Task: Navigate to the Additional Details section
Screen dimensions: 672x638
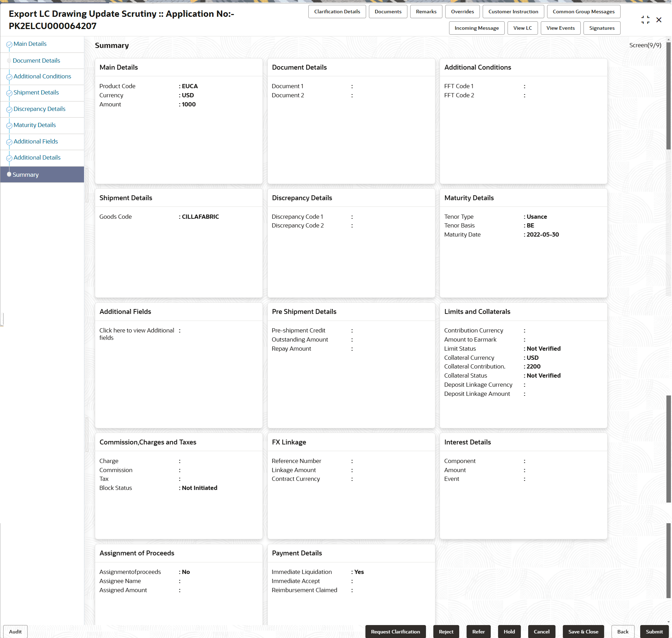Action: tap(36, 157)
